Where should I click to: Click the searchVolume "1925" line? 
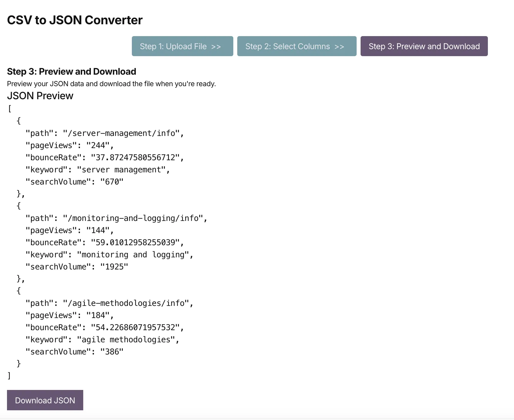pyautogui.click(x=77, y=267)
